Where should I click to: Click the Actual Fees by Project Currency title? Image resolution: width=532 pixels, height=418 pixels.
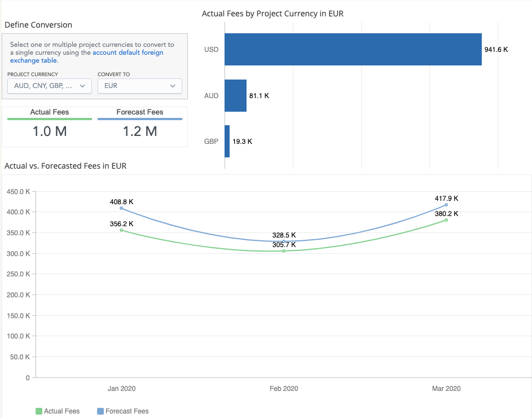coord(272,14)
